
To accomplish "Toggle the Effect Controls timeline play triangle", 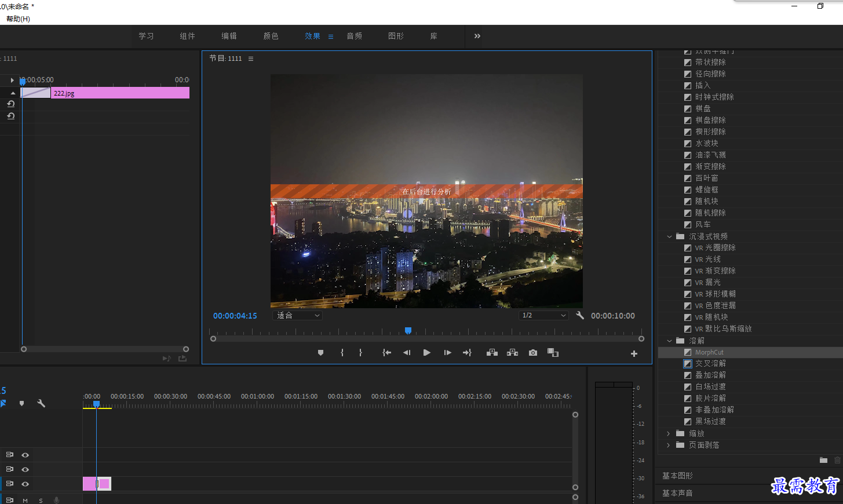I will (x=12, y=80).
